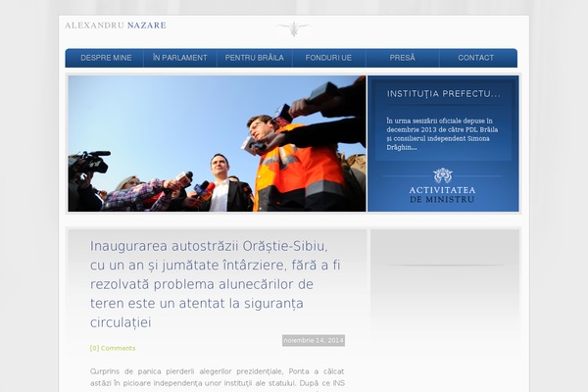The image size is (588, 392).
Task: Click the Instituția Prefectu... sidebar headline
Action: tap(443, 94)
